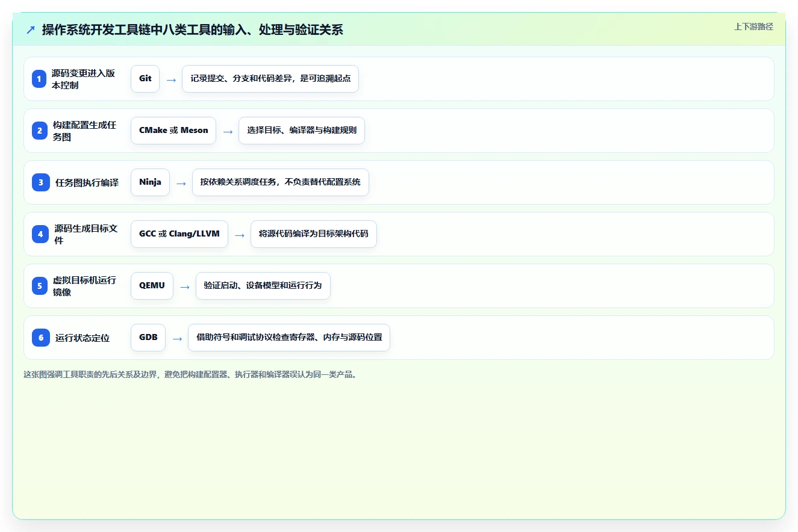Click the 任务图执行编译 label
This screenshot has height=532, width=798.
tap(87, 183)
